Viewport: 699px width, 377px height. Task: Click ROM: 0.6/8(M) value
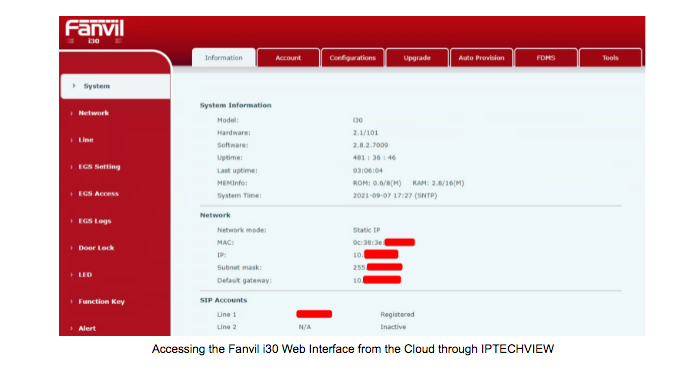(377, 183)
